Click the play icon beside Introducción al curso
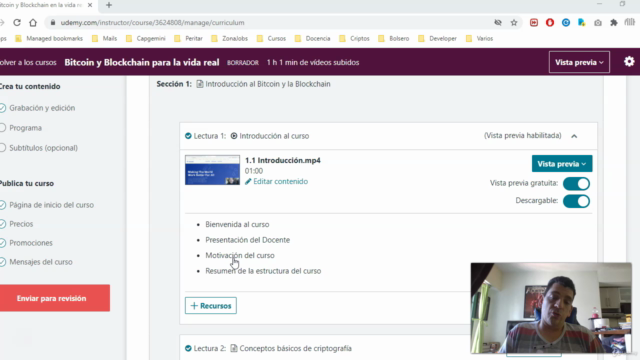Image resolution: width=640 pixels, height=360 pixels. point(234,136)
